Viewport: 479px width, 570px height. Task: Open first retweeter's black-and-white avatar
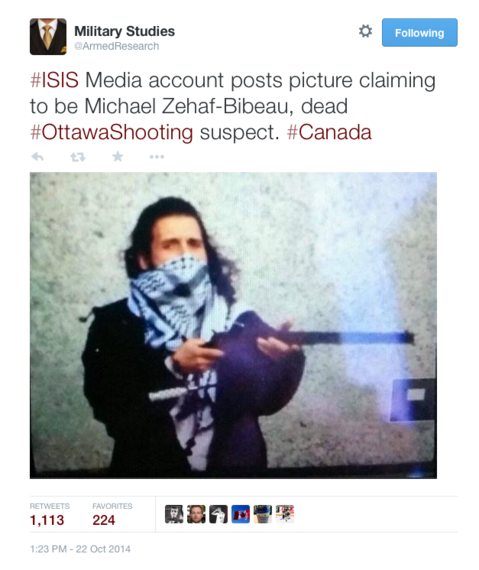click(174, 514)
